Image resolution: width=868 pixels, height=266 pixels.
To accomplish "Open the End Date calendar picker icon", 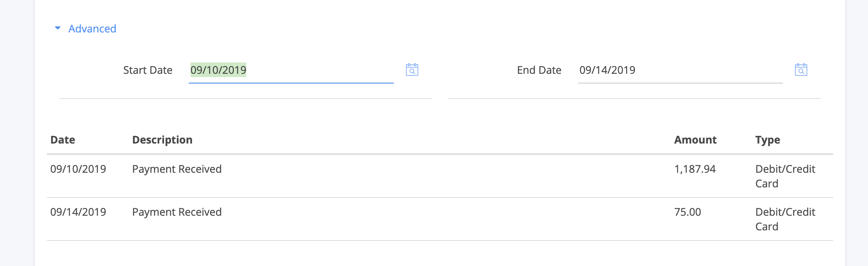I will click(801, 70).
